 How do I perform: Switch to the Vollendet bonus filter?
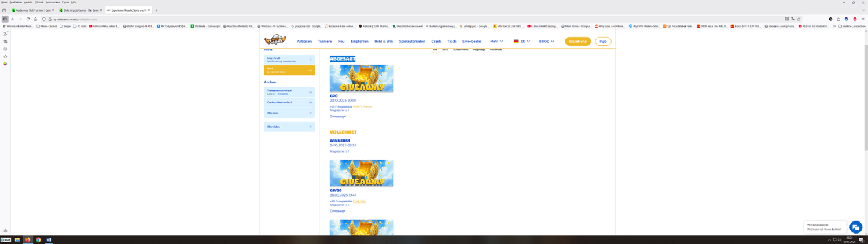click(x=496, y=50)
